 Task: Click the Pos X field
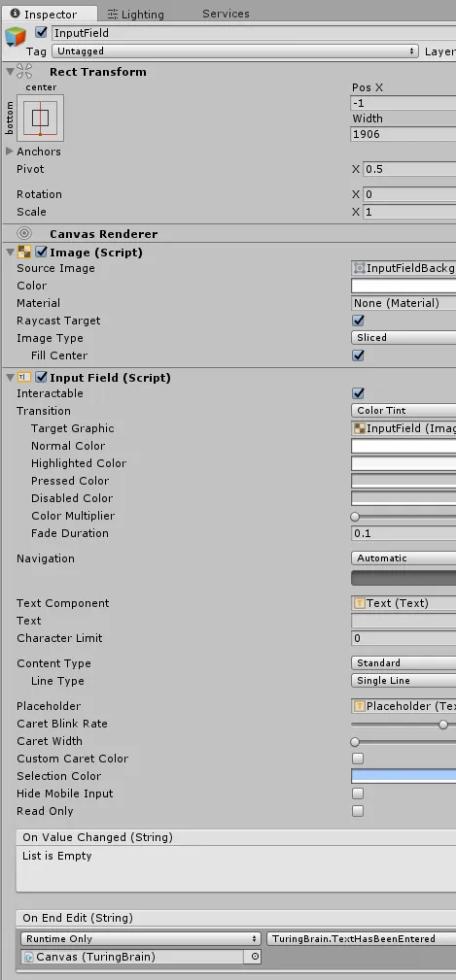(x=403, y=103)
